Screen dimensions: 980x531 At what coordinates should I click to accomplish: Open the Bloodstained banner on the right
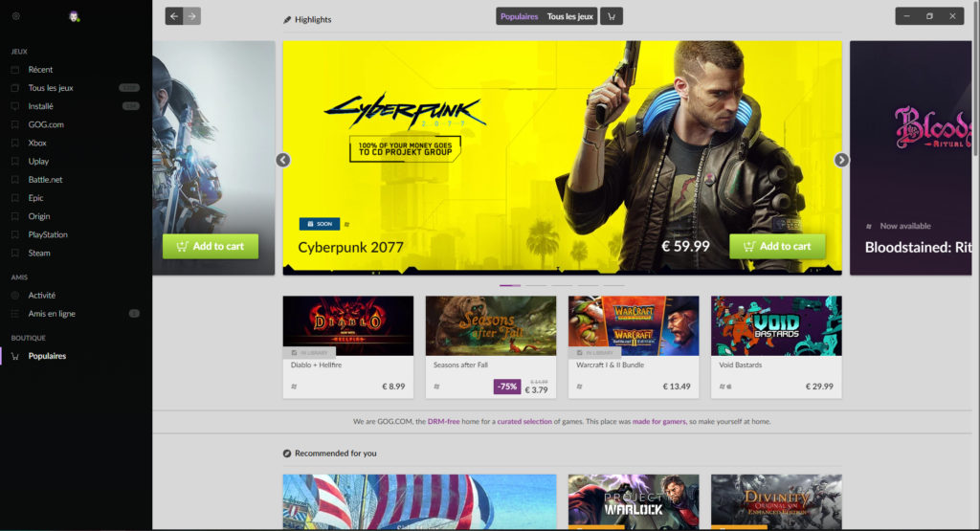[x=911, y=158]
